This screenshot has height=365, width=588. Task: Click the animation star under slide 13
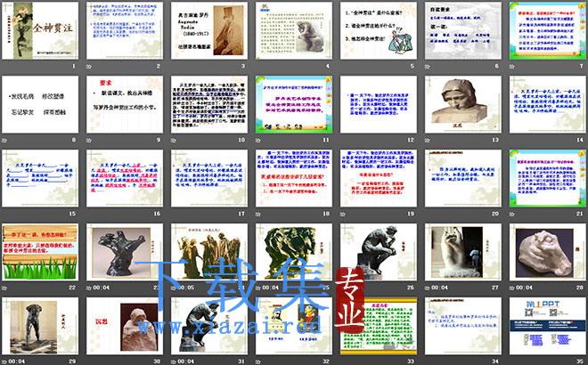pyautogui.click(x=427, y=140)
